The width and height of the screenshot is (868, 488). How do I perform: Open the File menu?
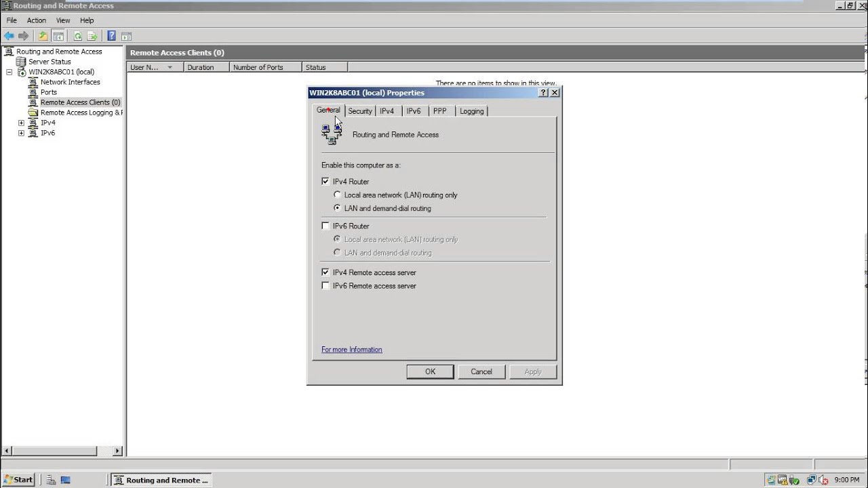point(12,20)
